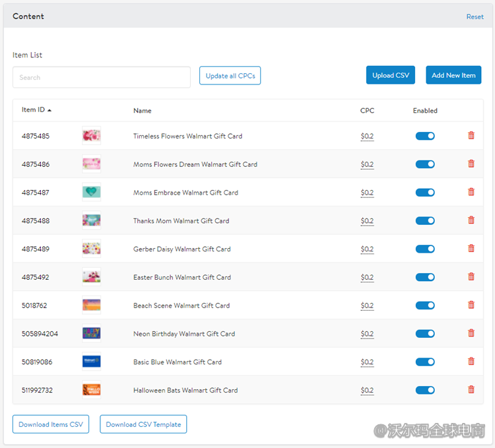Sort list by Item ID column arrow
The width and height of the screenshot is (495, 448).
point(49,110)
